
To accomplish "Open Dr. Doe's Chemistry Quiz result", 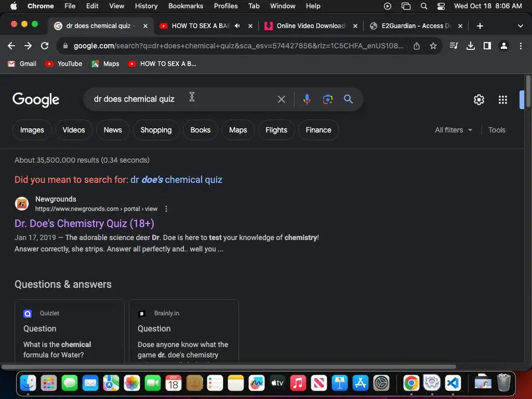I will coord(84,223).
